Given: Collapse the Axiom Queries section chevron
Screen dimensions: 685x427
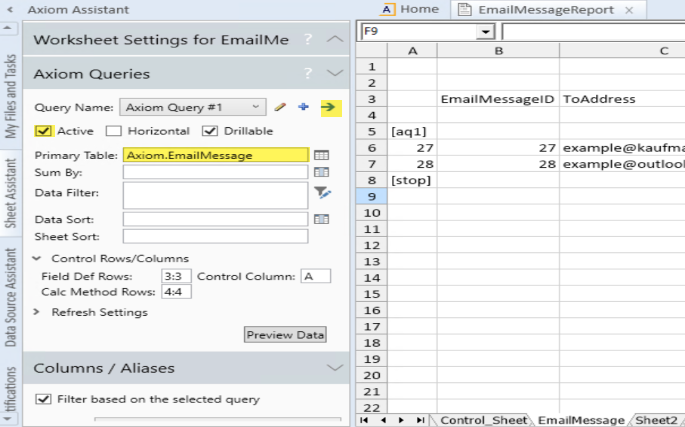Looking at the screenshot, I should point(335,73).
